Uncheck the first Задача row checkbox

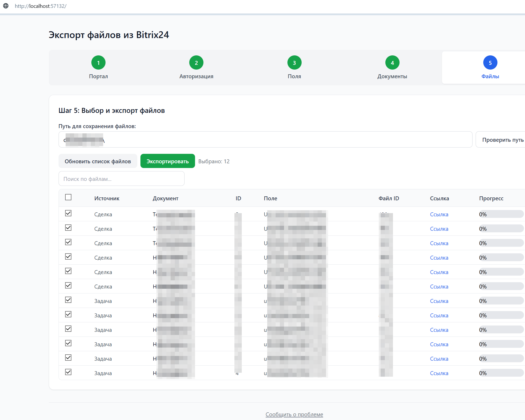[68, 300]
